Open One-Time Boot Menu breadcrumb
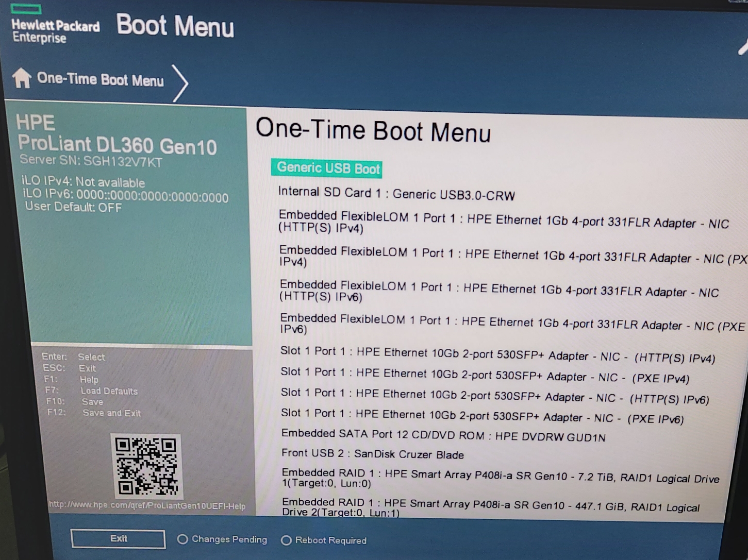 [101, 80]
